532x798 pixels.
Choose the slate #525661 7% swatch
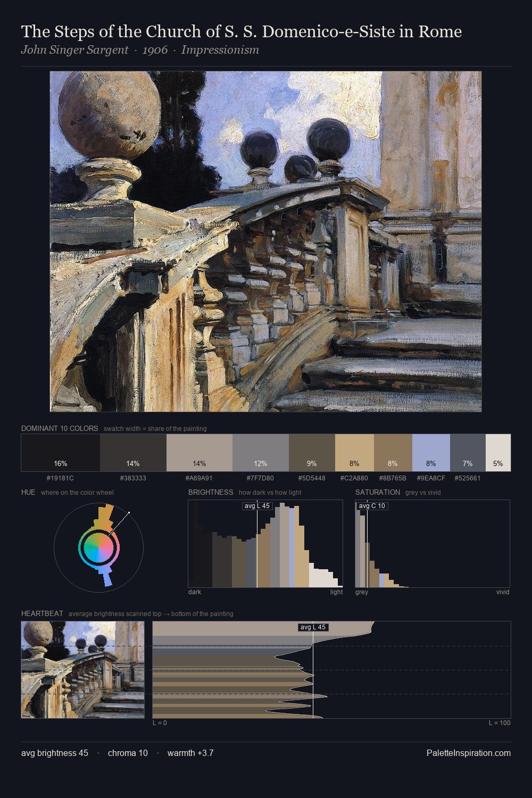click(x=468, y=453)
